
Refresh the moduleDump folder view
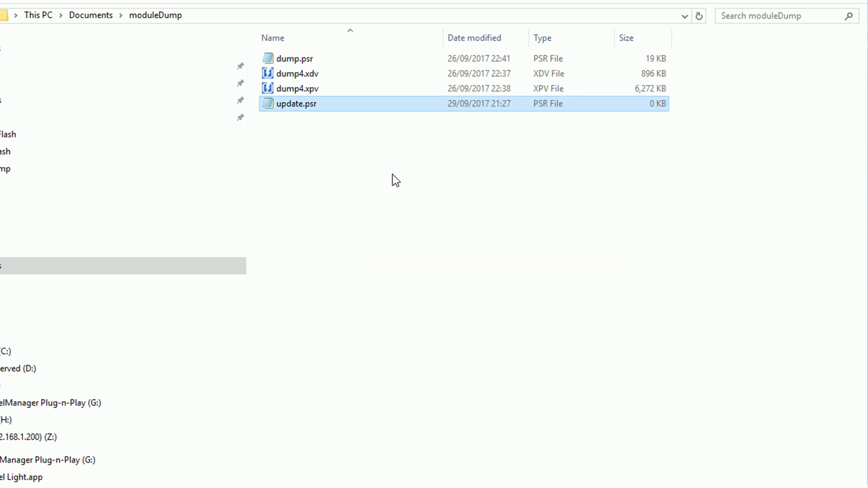(699, 16)
